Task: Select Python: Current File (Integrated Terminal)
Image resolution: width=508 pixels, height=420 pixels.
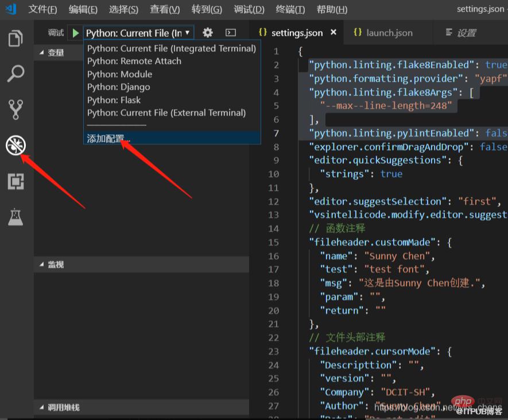Action: pyautogui.click(x=172, y=49)
